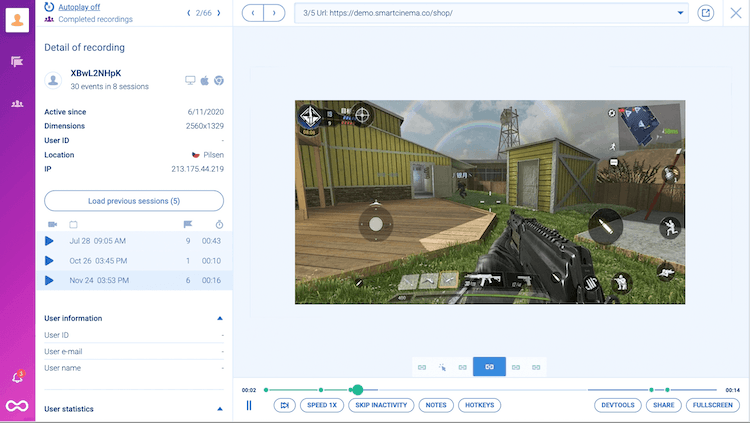This screenshot has width=750, height=423.
Task: Click the 2560x1329 dimensions value
Action: [x=205, y=126]
